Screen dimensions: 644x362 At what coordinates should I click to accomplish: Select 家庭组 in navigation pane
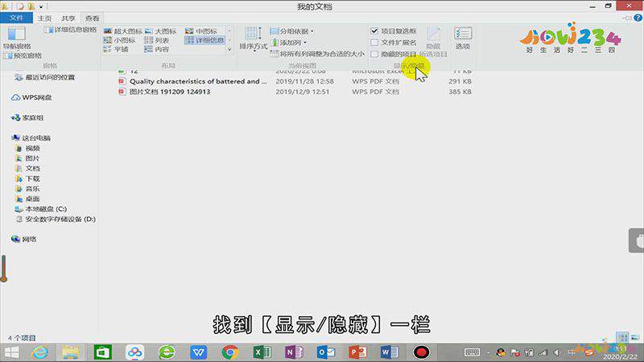pos(27,117)
